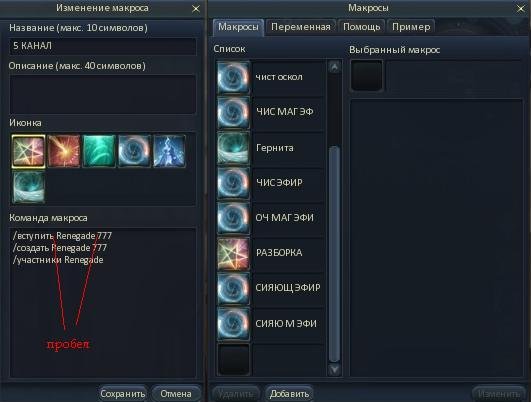Image resolution: width=531 pixels, height=402 pixels.
Task: Select the pentagram star icon in Иконка picker
Action: click(x=28, y=151)
